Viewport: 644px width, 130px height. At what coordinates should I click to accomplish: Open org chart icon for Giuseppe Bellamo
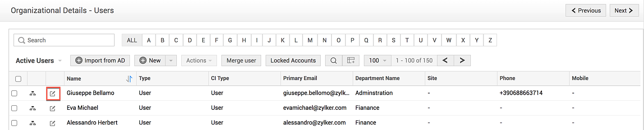pyautogui.click(x=33, y=94)
